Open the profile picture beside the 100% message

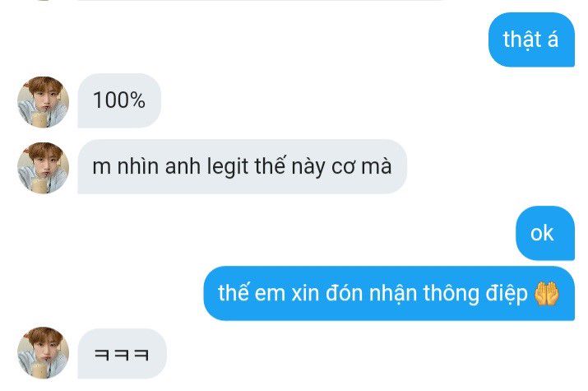[x=43, y=102]
